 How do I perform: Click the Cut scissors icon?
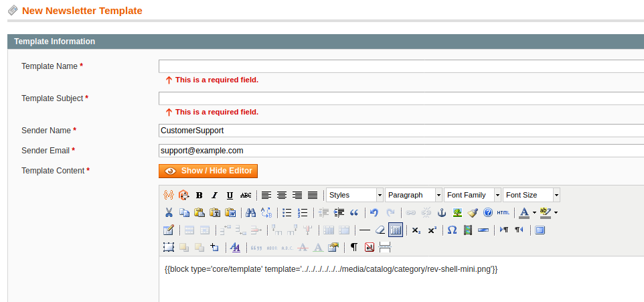(x=169, y=213)
